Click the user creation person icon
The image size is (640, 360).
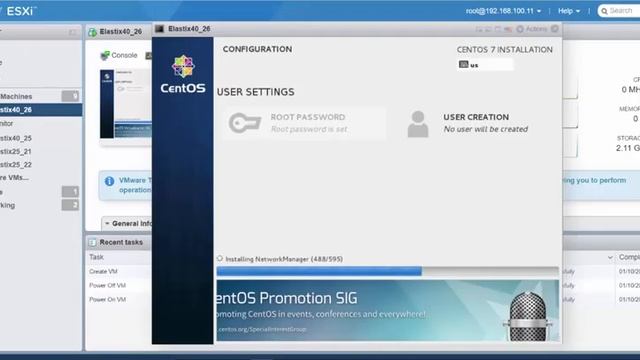pos(418,124)
